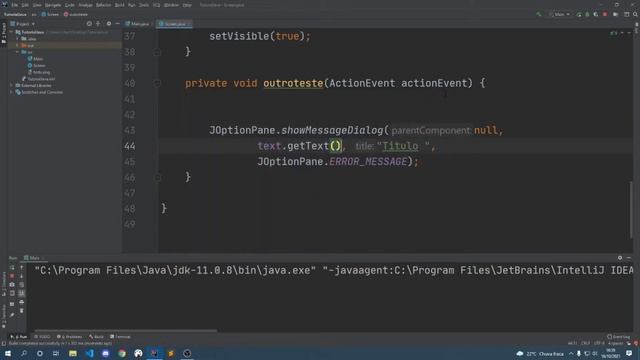Collapse the src folder
640x360 pixels.
point(17,52)
